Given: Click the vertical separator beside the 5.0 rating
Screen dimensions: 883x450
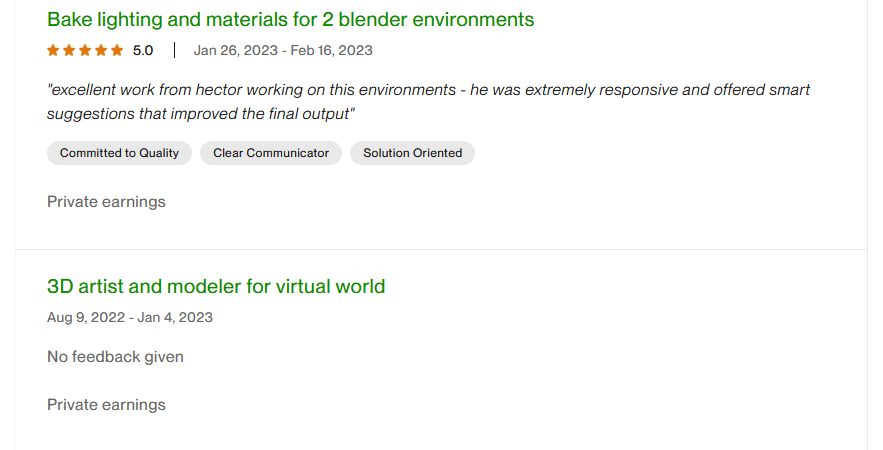Looking at the screenshot, I should (174, 50).
